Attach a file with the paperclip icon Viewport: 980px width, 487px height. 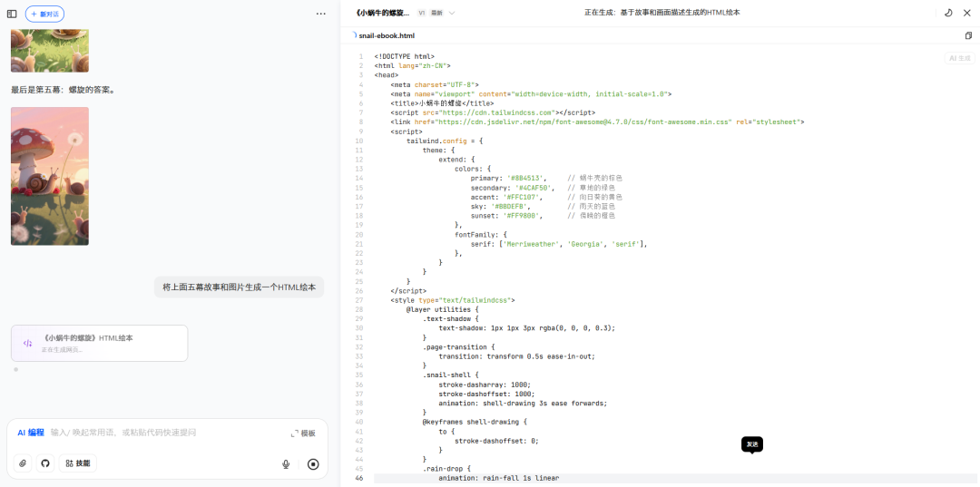23,463
